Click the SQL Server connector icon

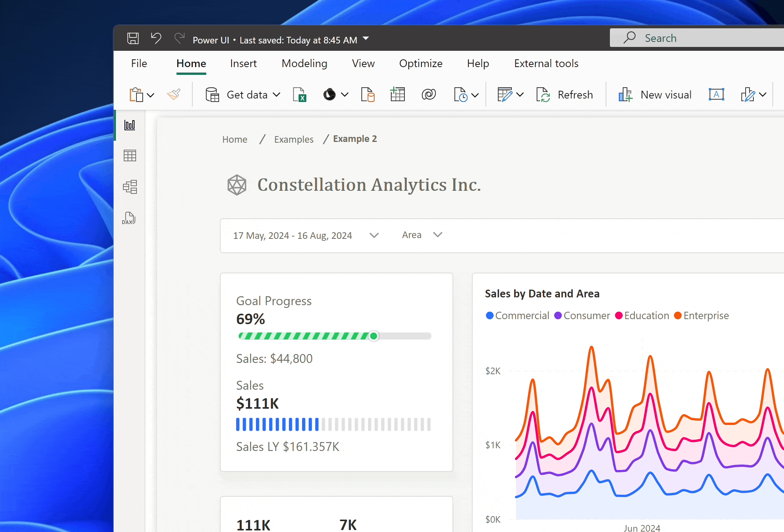[368, 94]
